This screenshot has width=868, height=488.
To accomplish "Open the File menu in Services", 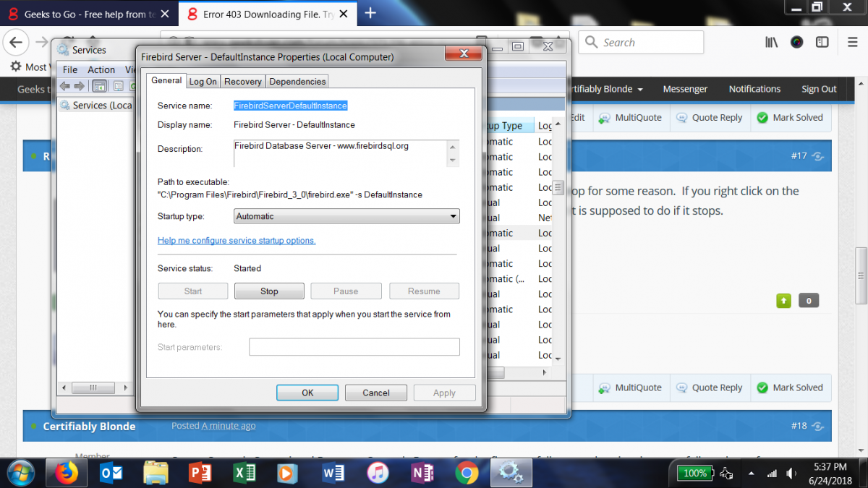I will click(70, 69).
